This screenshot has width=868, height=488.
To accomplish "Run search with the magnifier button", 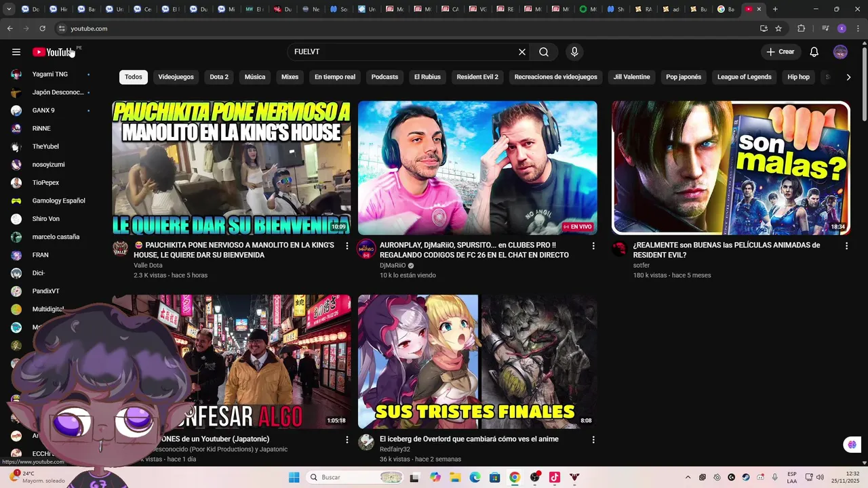I will (x=544, y=52).
